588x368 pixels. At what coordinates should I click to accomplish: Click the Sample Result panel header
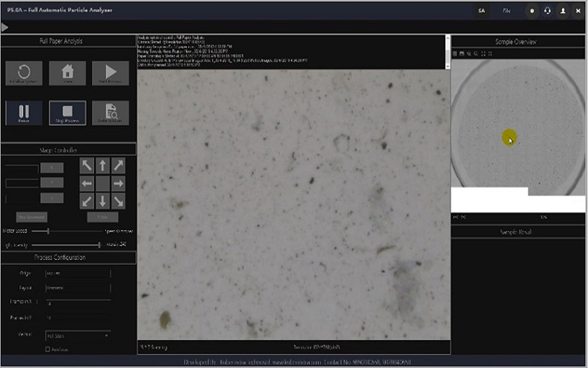click(517, 232)
